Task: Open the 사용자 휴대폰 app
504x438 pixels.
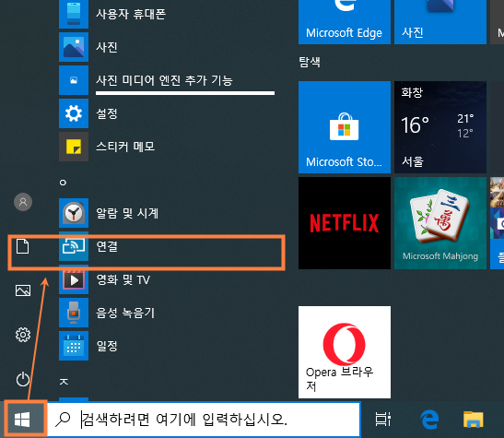Action: pyautogui.click(x=167, y=14)
